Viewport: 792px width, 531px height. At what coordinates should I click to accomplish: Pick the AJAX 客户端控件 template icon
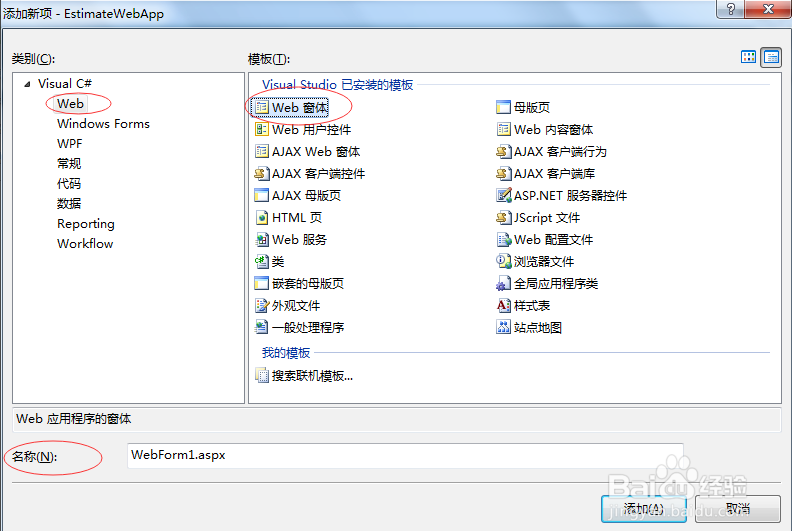262,173
